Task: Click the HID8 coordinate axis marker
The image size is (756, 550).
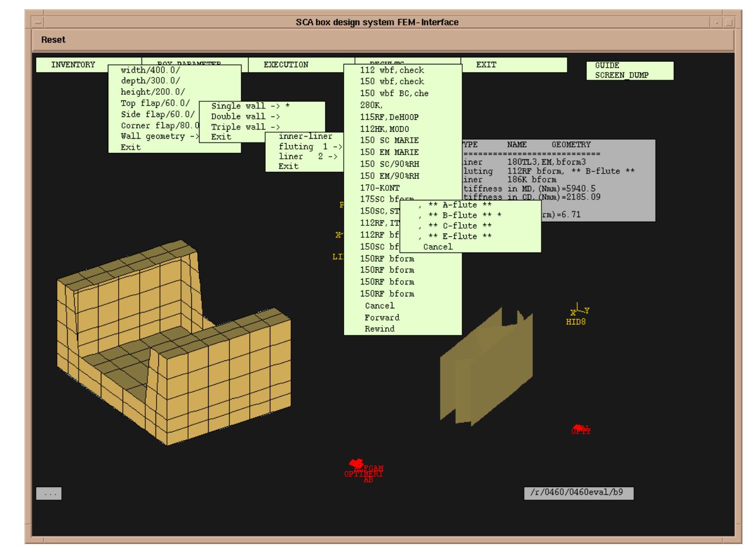Action: (x=578, y=314)
